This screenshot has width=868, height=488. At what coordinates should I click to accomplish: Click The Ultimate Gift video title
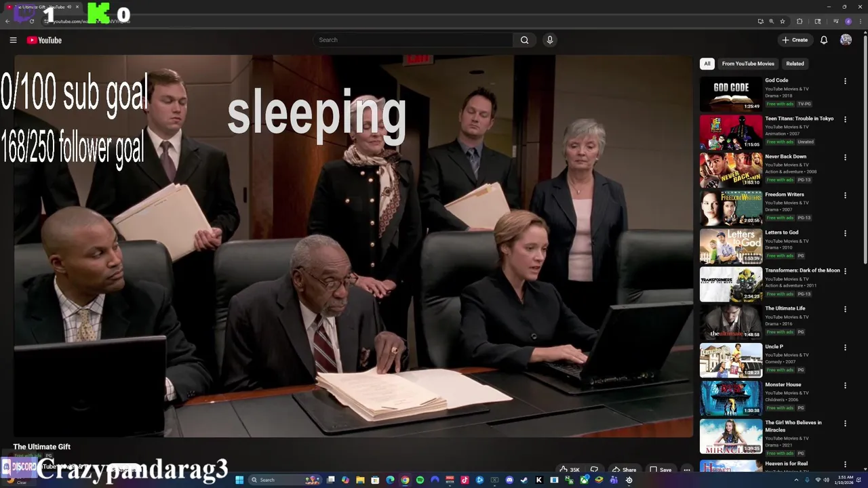[x=42, y=447]
